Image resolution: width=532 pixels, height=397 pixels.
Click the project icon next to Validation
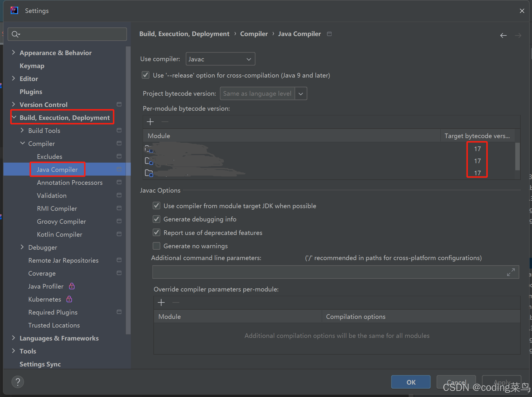tap(119, 195)
